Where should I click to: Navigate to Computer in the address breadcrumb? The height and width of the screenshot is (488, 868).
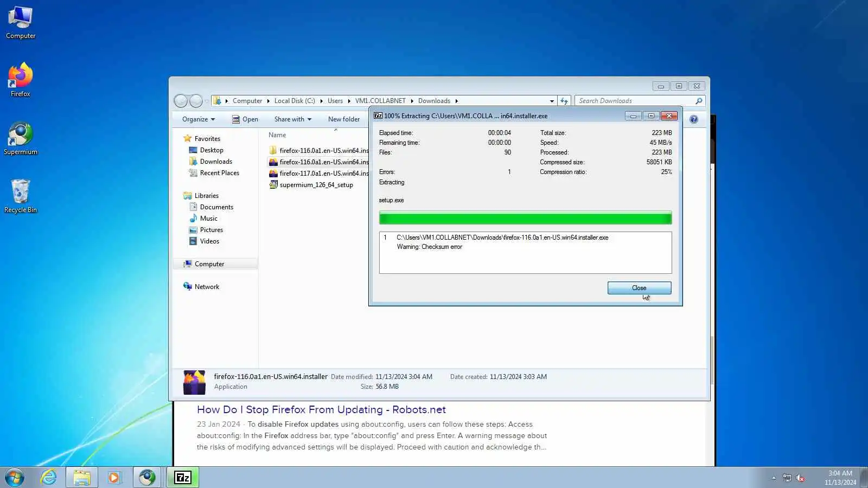[247, 101]
